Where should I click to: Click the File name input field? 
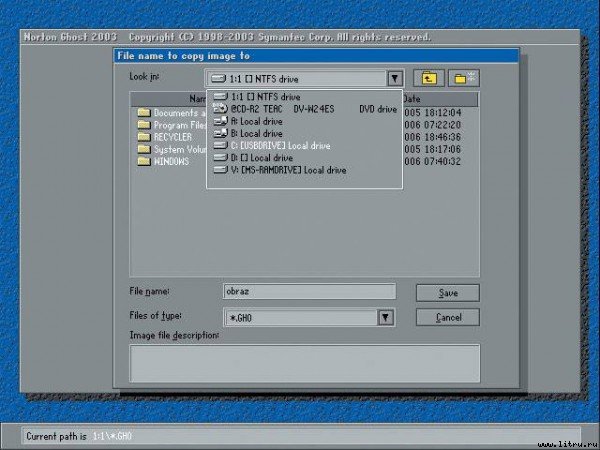[309, 292]
